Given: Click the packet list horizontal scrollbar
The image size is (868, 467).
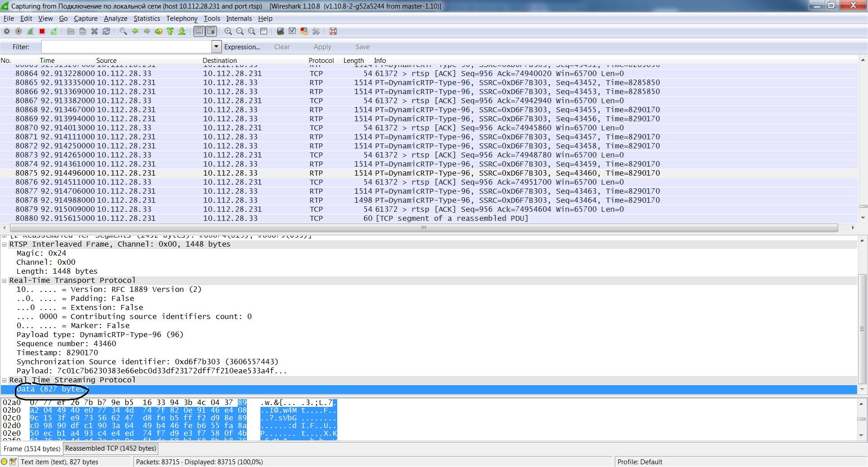Looking at the screenshot, I should pos(424,228).
